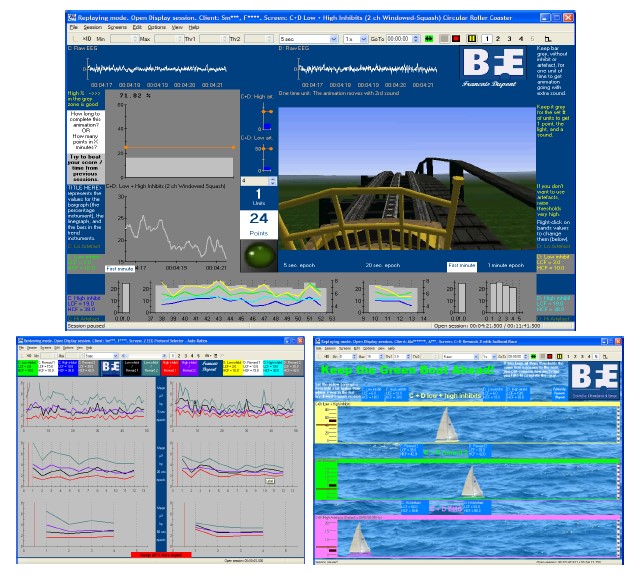Click red Hi inhibit/Reward1 box in Protocol Selector
The image size is (639, 575).
(170, 368)
